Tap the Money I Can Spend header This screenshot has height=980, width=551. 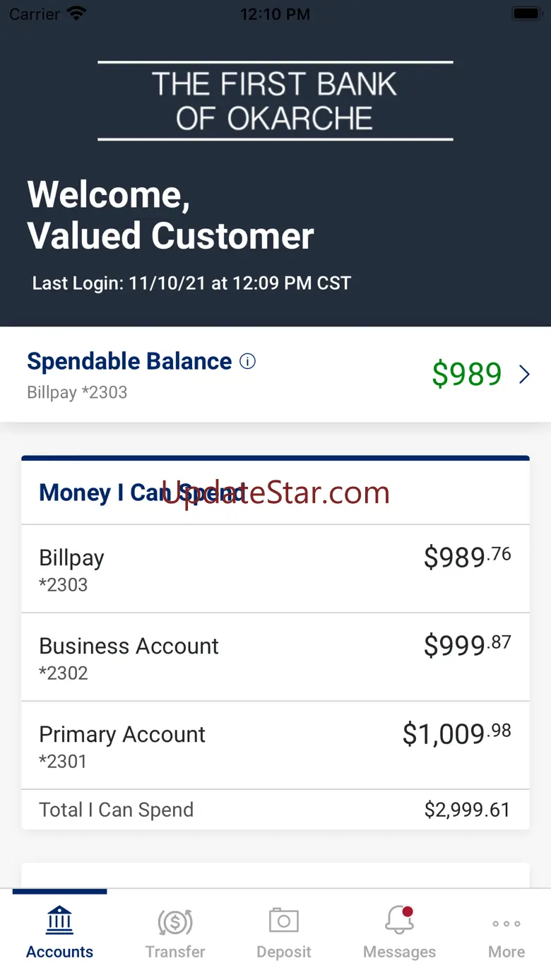[x=141, y=492]
